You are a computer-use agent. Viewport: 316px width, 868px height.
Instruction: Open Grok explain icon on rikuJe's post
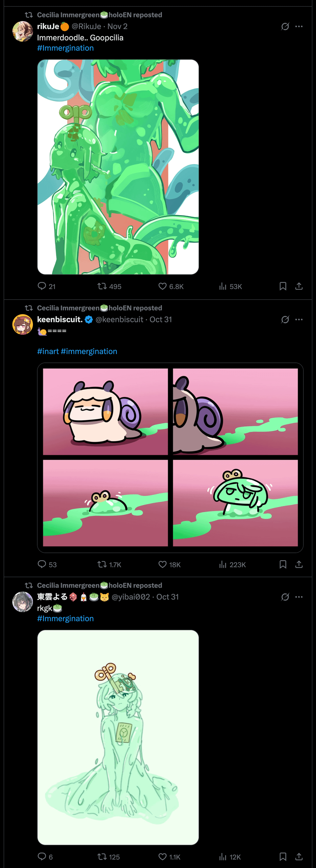click(285, 26)
